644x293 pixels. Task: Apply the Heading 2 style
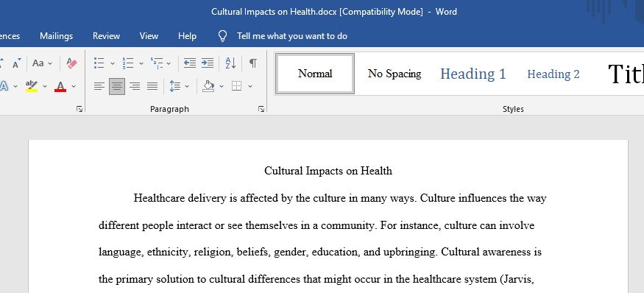553,74
